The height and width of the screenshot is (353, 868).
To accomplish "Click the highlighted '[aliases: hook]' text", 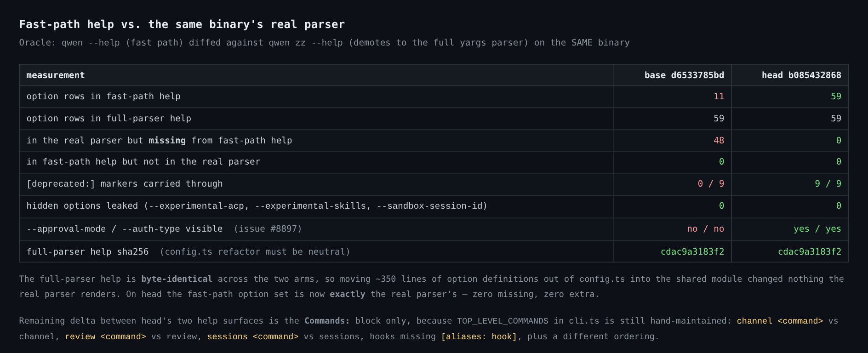I will click(479, 336).
